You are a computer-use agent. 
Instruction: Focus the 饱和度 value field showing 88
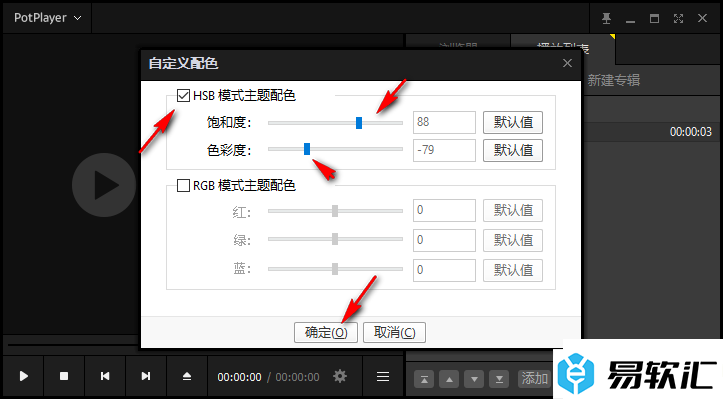444,122
